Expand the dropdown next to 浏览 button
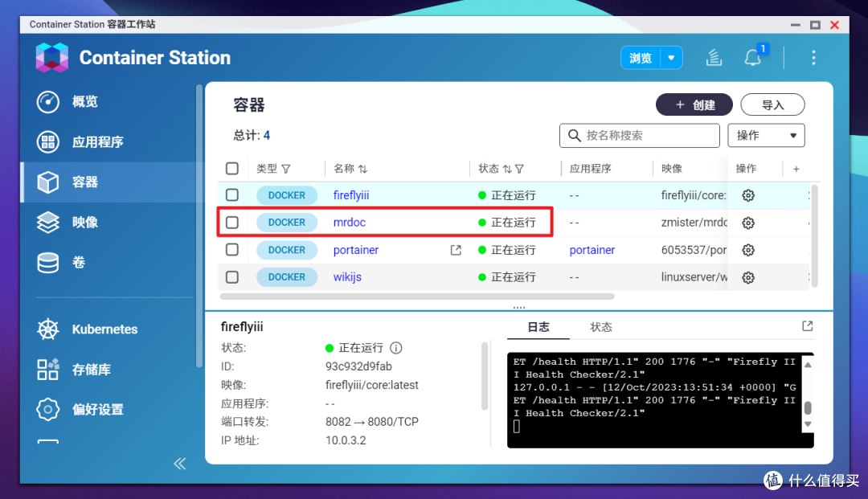Viewport: 868px width, 499px height. click(x=673, y=57)
